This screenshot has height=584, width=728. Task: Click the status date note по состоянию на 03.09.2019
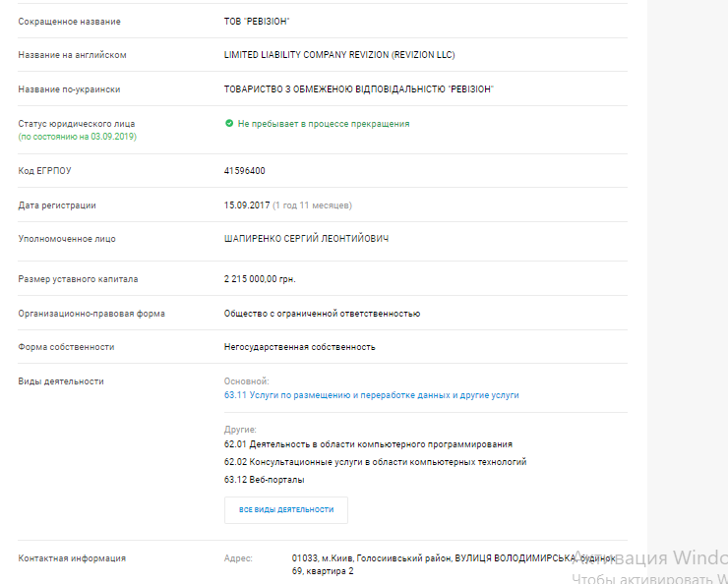(x=78, y=137)
